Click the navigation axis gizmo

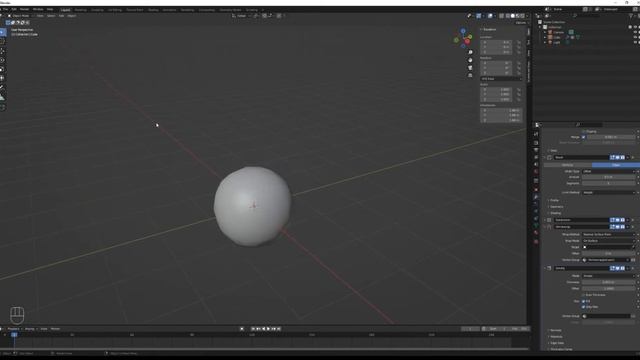click(x=463, y=38)
